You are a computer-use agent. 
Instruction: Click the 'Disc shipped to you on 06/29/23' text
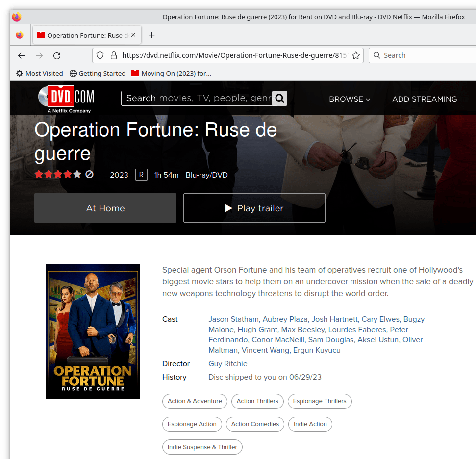coord(265,377)
